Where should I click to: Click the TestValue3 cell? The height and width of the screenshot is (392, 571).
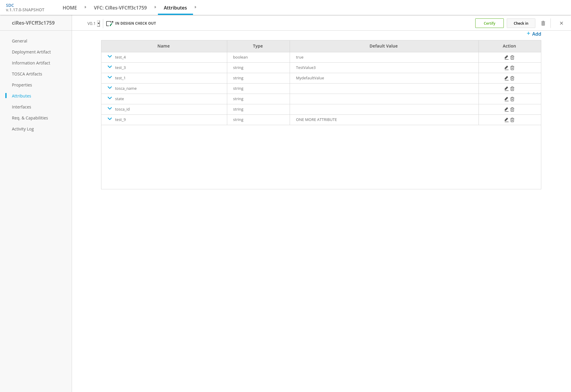pyautogui.click(x=384, y=68)
